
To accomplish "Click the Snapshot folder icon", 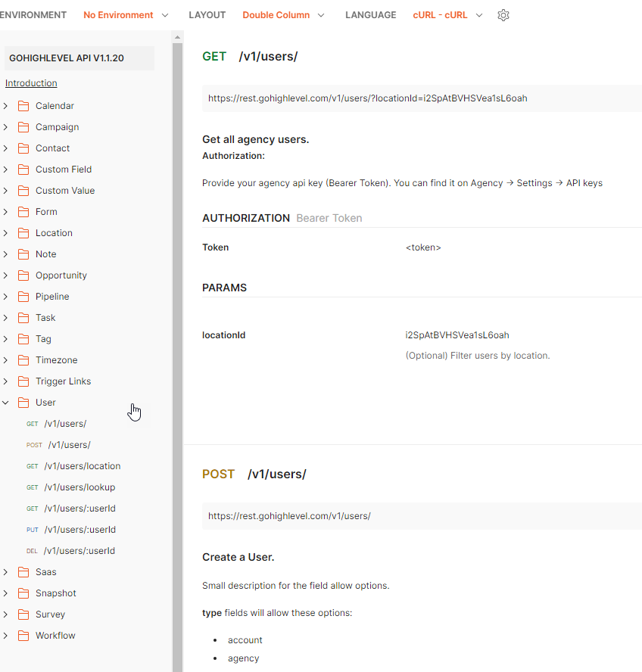I will 23,593.
